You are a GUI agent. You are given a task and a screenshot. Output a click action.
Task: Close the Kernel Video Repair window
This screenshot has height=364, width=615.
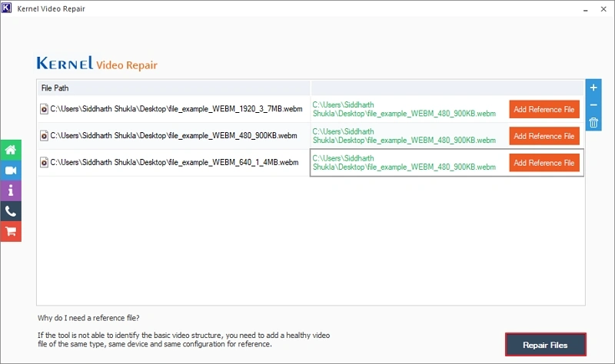click(x=603, y=9)
